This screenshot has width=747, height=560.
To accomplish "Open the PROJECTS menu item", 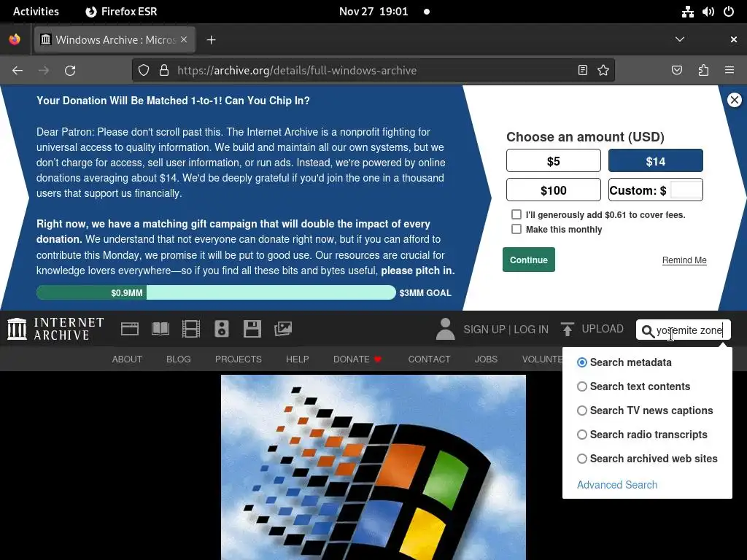I will click(239, 359).
